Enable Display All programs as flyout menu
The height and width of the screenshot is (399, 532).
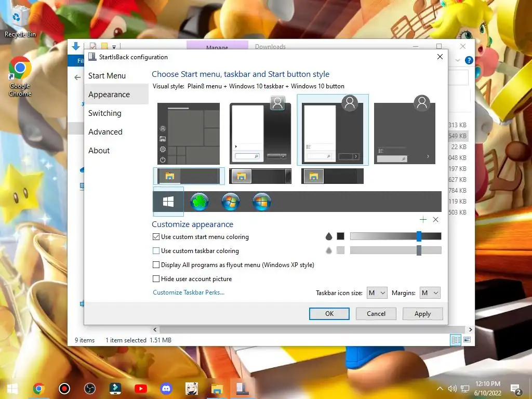[x=156, y=264]
